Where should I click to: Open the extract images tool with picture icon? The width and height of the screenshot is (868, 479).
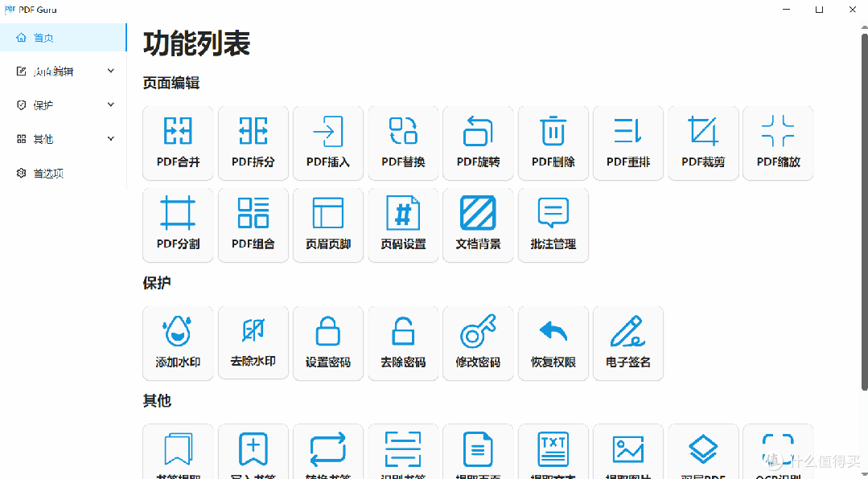click(627, 452)
